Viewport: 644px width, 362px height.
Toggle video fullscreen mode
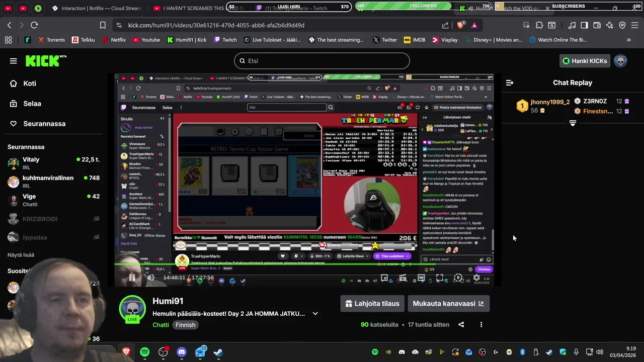pyautogui.click(x=440, y=278)
